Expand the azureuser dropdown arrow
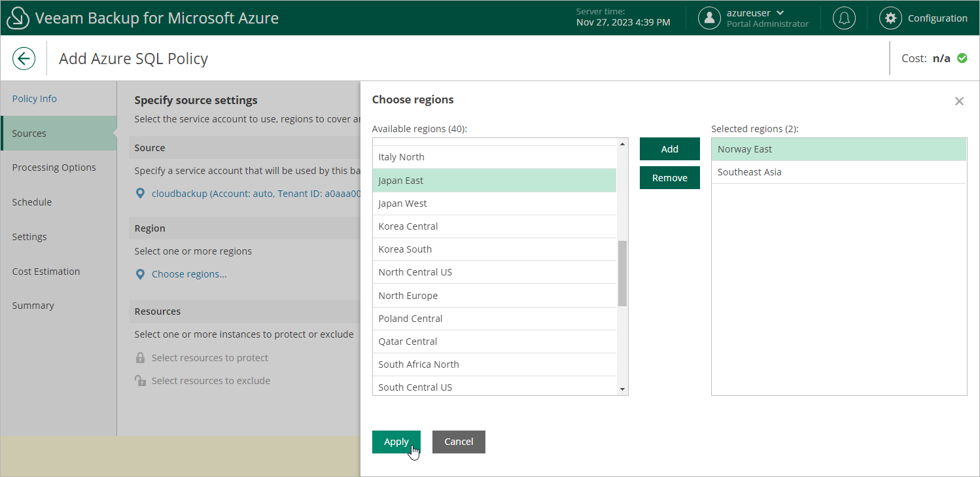This screenshot has width=980, height=477. (780, 13)
